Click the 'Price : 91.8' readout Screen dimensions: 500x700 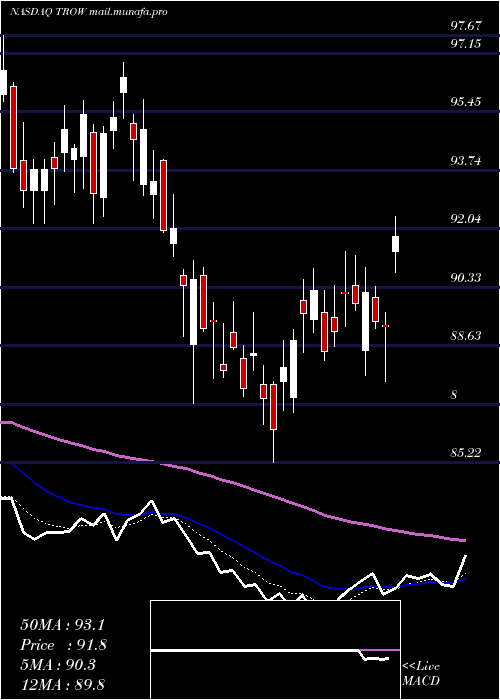(63, 645)
